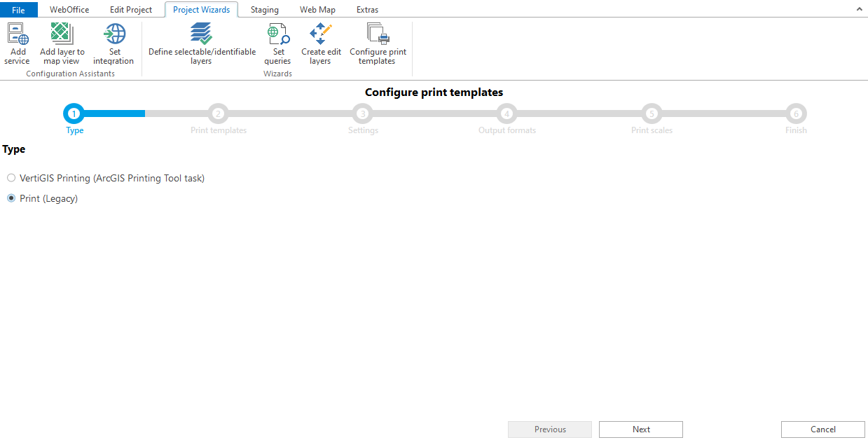Launch the Set queries wizard
Image resolution: width=868 pixels, height=440 pixels.
(x=278, y=34)
